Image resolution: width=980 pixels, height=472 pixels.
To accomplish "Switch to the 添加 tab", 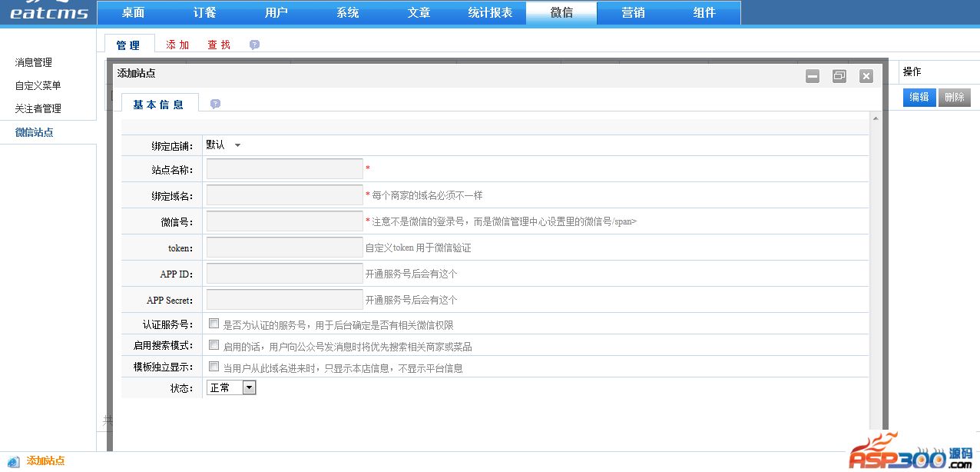I will pyautogui.click(x=177, y=45).
